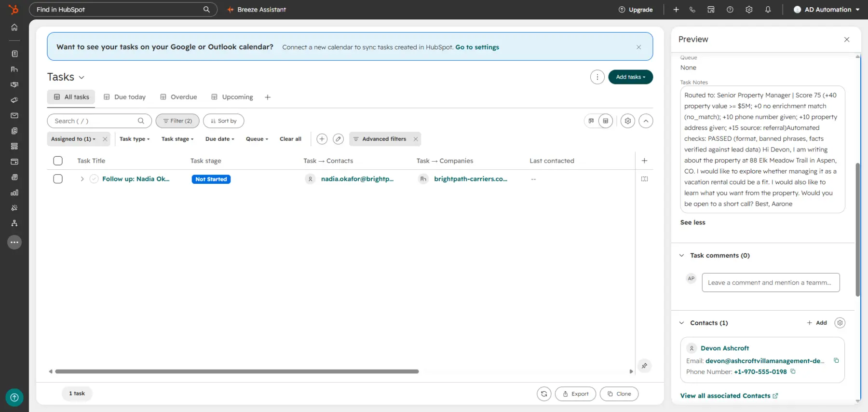This screenshot has width=868, height=412.
Task: Open the notifications bell
Action: click(768, 10)
